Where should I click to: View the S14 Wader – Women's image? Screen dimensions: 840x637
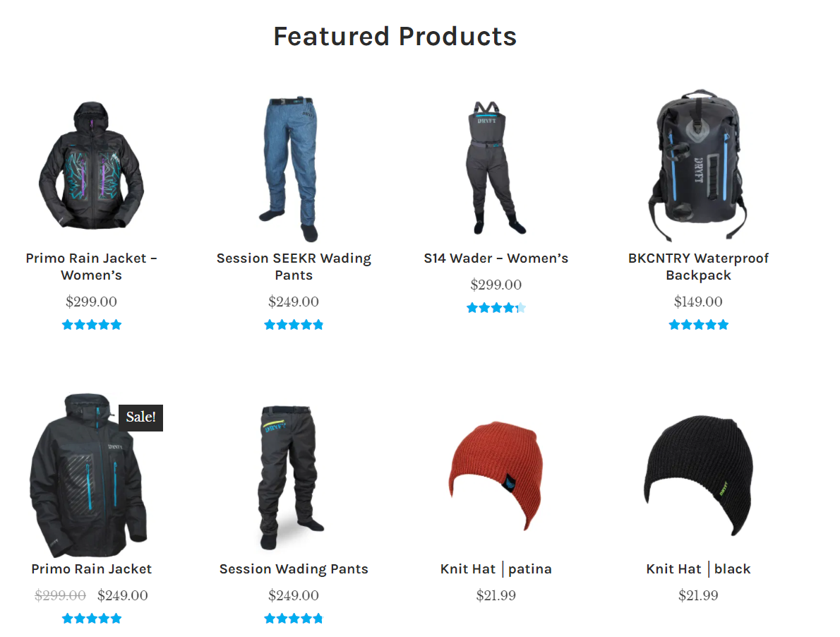(494, 167)
